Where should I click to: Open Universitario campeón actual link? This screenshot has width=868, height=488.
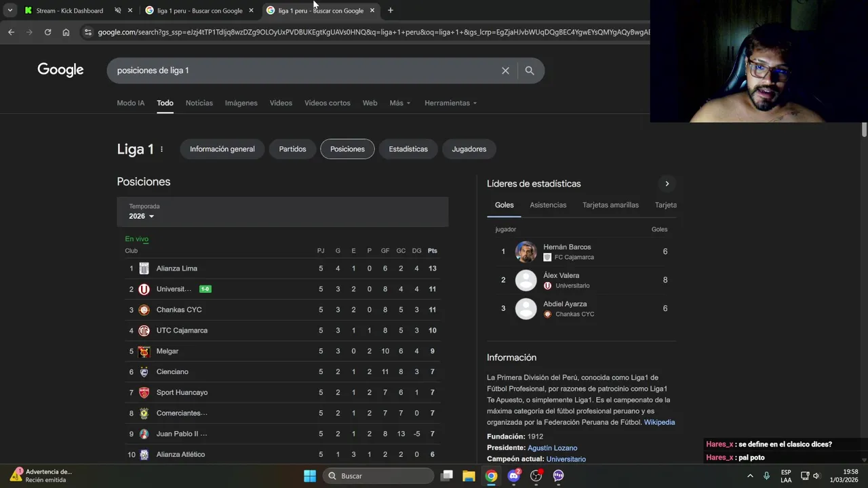point(566,460)
